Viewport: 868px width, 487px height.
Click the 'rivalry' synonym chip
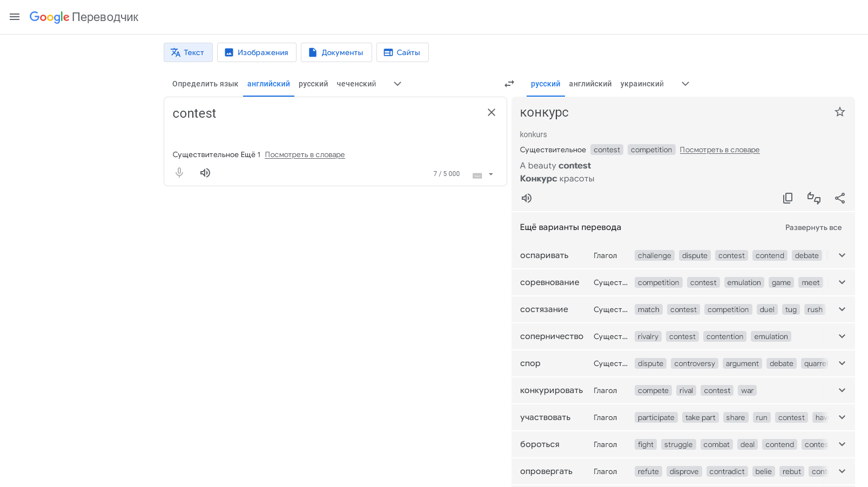(648, 336)
